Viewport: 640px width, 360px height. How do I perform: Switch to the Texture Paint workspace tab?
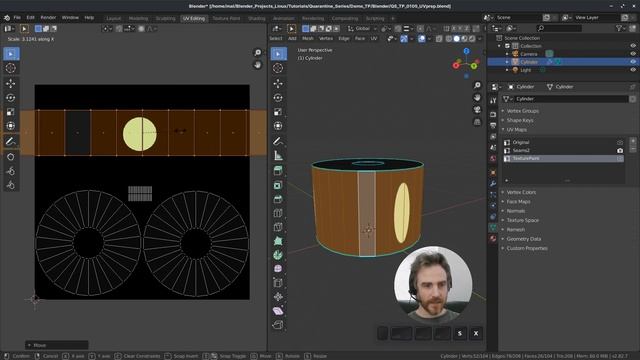226,18
